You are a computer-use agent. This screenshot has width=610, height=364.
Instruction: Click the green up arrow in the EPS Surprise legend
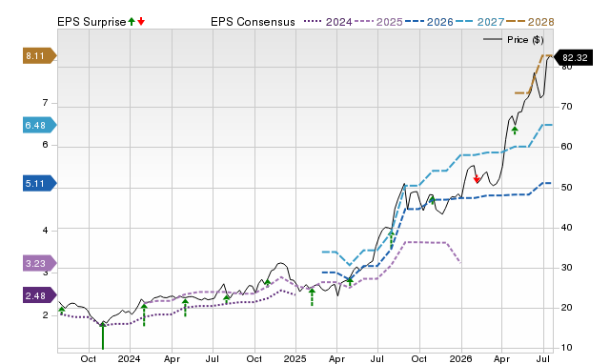132,21
